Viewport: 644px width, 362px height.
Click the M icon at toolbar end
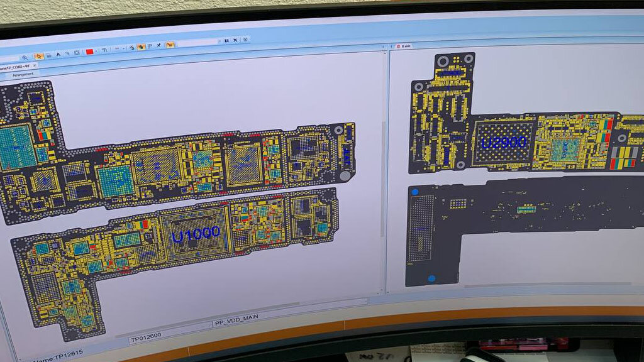245,40
